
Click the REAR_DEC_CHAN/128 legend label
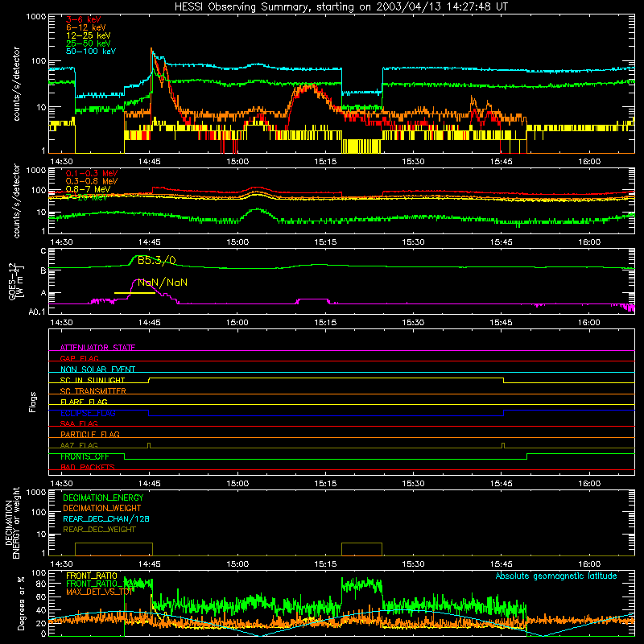[x=106, y=518]
